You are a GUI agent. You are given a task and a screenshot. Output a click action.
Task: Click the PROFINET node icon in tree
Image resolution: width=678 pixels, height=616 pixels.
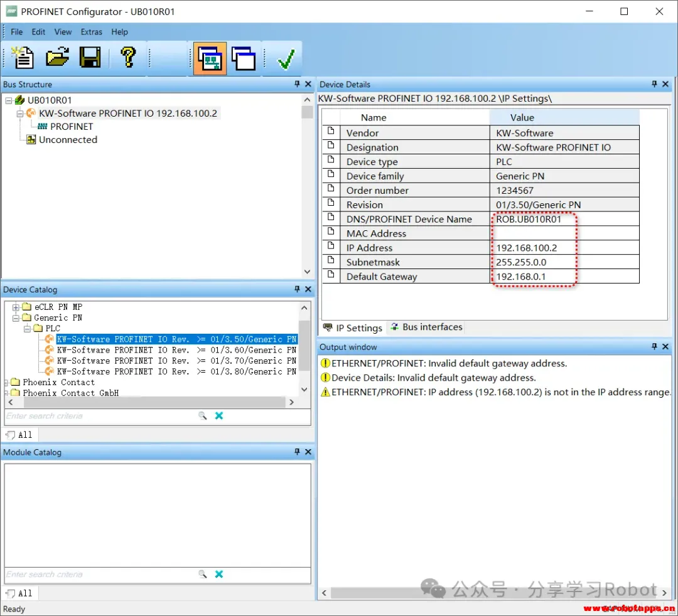(x=43, y=126)
